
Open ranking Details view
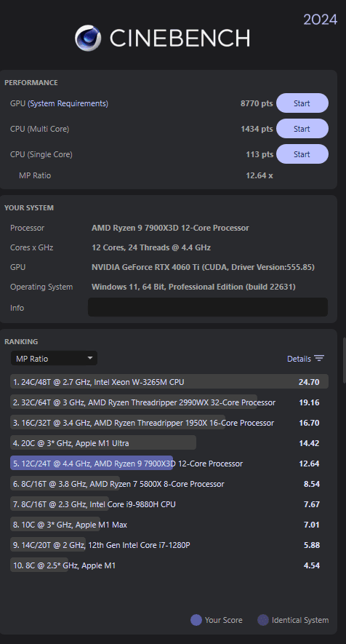pyautogui.click(x=299, y=359)
